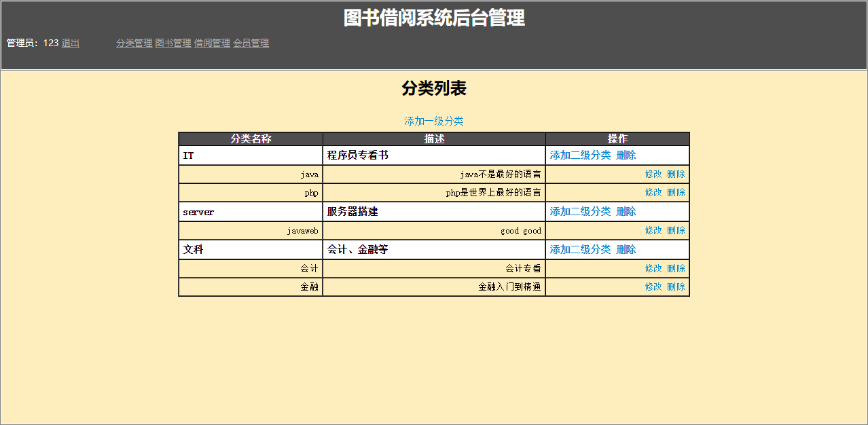
Task: Delete the 文科 category
Action: [x=626, y=250]
